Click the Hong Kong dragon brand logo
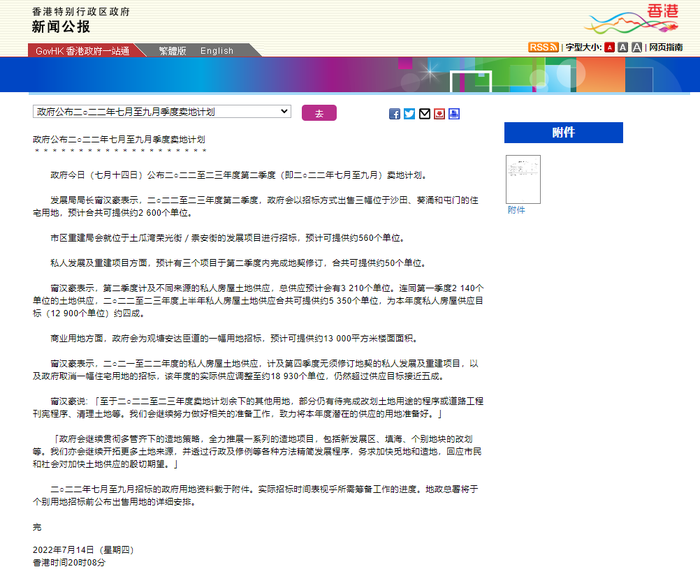Screen dimensions: 700x576 633,18
